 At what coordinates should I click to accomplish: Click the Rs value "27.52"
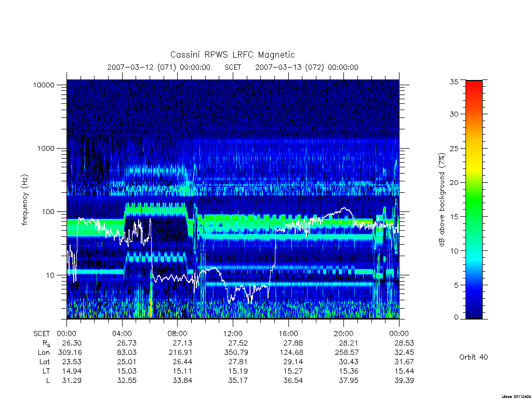(238, 343)
